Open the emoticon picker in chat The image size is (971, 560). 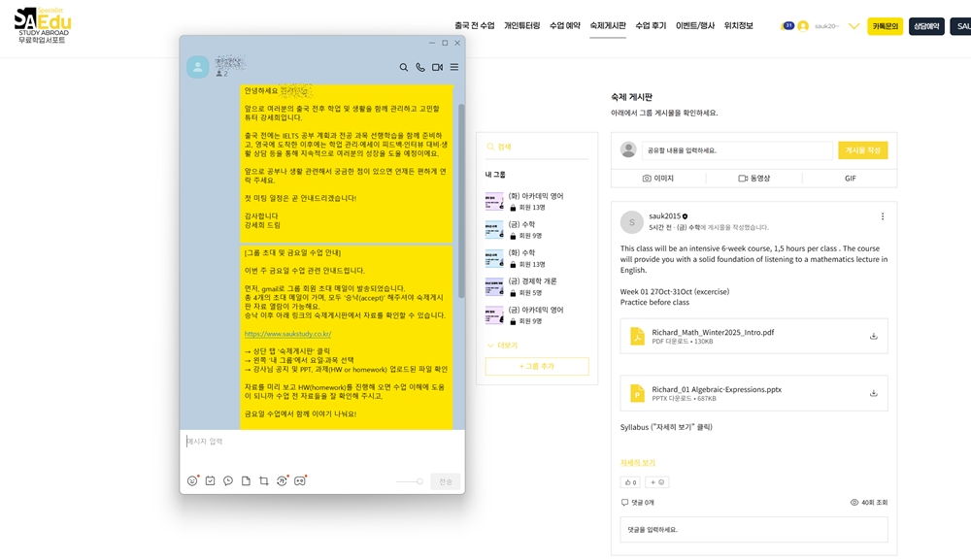pyautogui.click(x=192, y=481)
